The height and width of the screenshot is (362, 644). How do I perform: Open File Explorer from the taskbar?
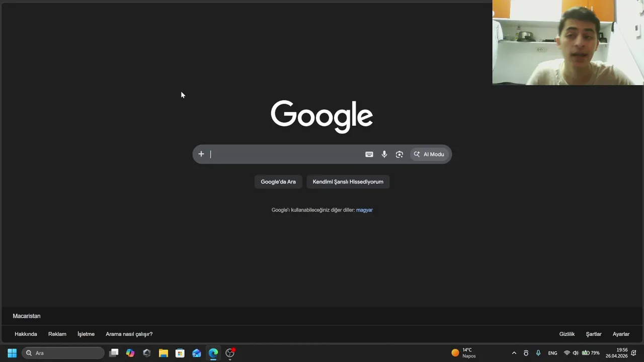[x=164, y=353]
